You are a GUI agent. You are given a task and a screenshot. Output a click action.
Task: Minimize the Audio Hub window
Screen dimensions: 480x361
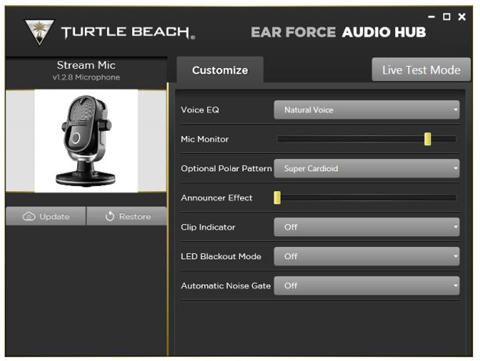431,17
